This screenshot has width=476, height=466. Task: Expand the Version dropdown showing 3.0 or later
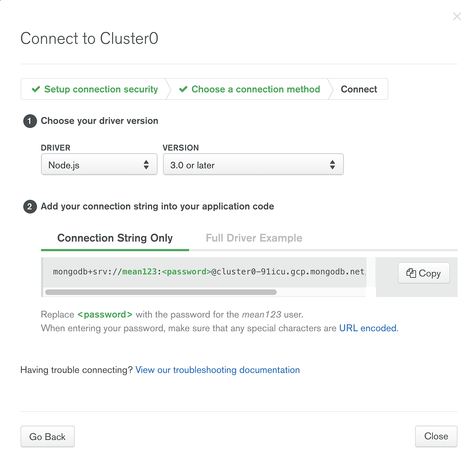pos(253,165)
